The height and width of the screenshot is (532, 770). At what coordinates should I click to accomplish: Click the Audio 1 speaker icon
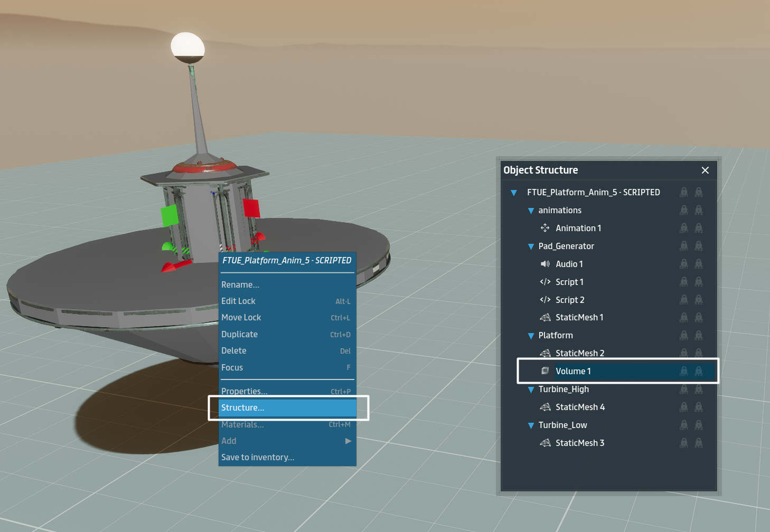tap(545, 264)
